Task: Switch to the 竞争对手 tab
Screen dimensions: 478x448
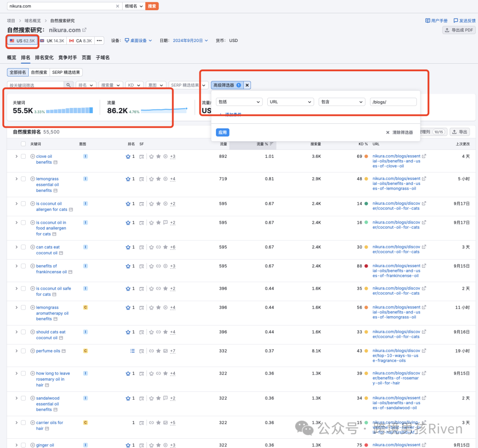Action: click(68, 57)
